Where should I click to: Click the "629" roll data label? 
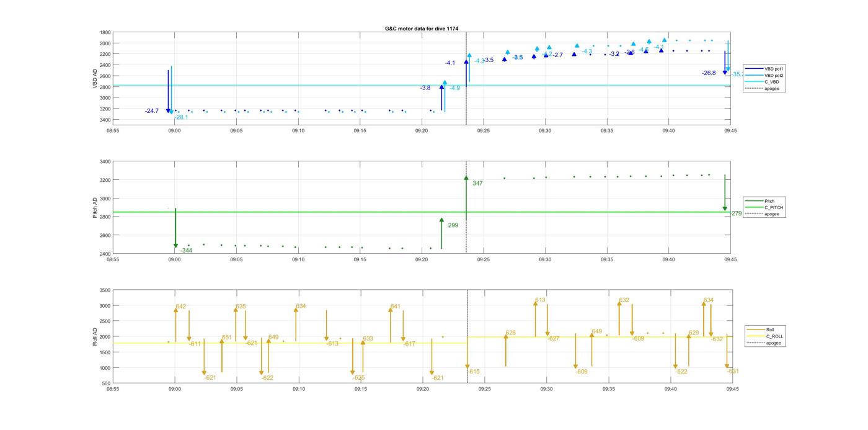[x=694, y=333]
